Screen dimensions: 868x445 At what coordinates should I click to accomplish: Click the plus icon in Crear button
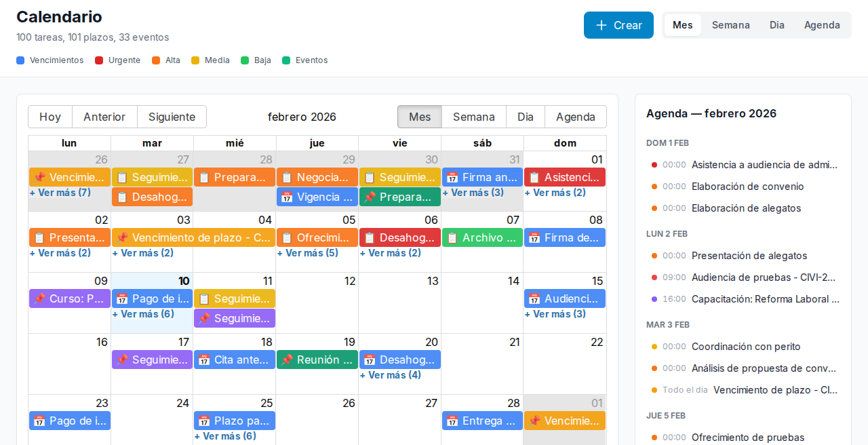tap(601, 25)
